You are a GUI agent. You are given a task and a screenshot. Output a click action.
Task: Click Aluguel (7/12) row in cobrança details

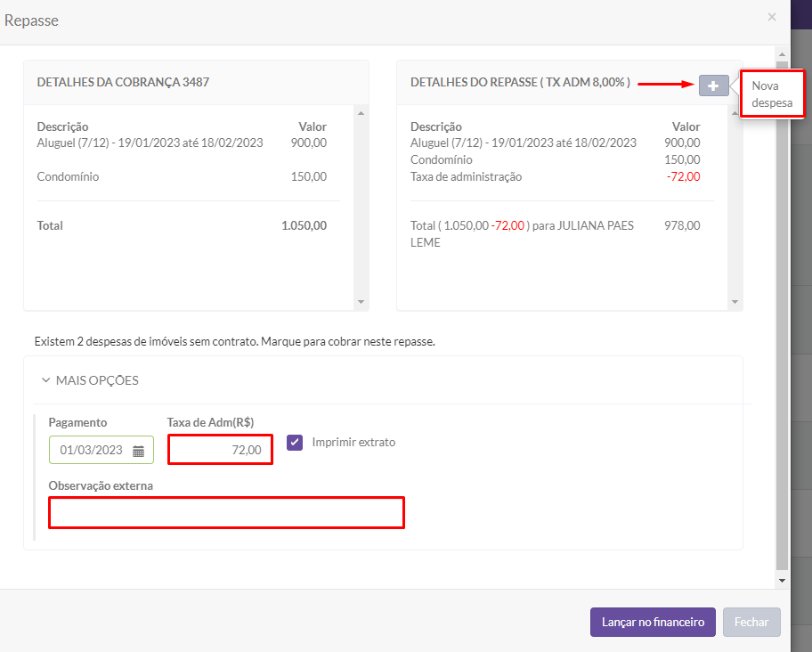182,143
